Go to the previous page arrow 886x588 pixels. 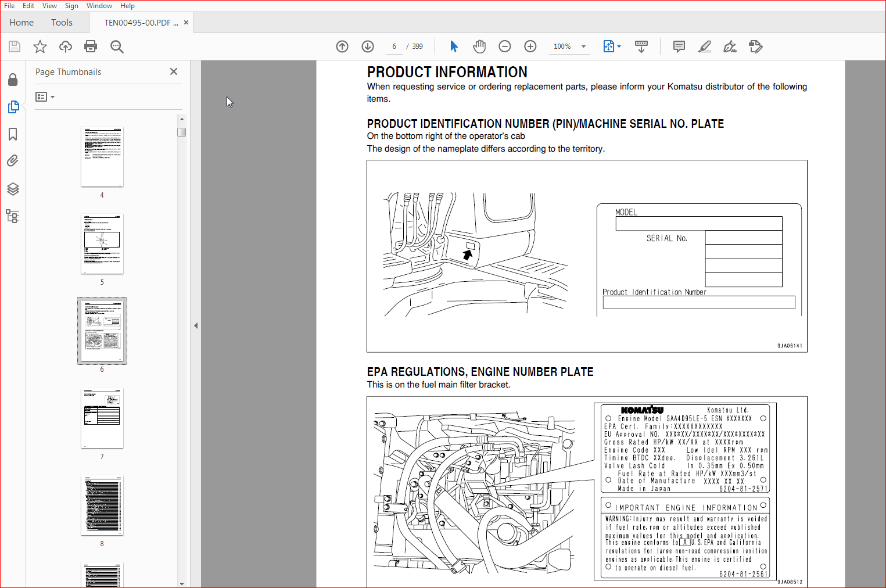click(342, 46)
